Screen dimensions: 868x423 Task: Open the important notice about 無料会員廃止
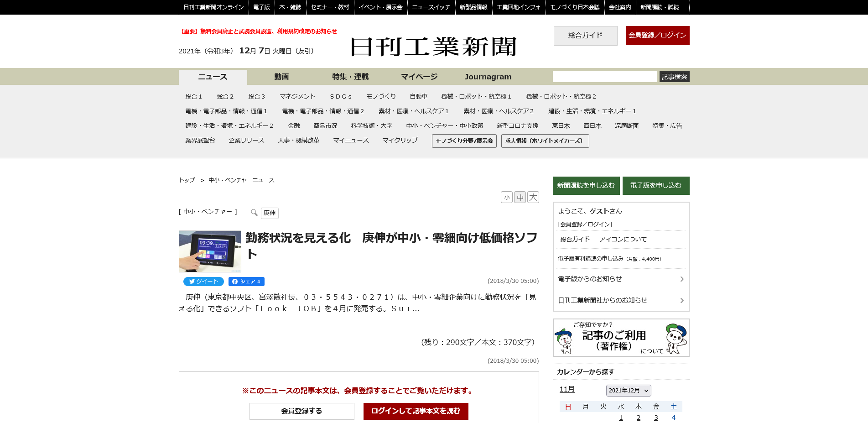[x=258, y=31]
